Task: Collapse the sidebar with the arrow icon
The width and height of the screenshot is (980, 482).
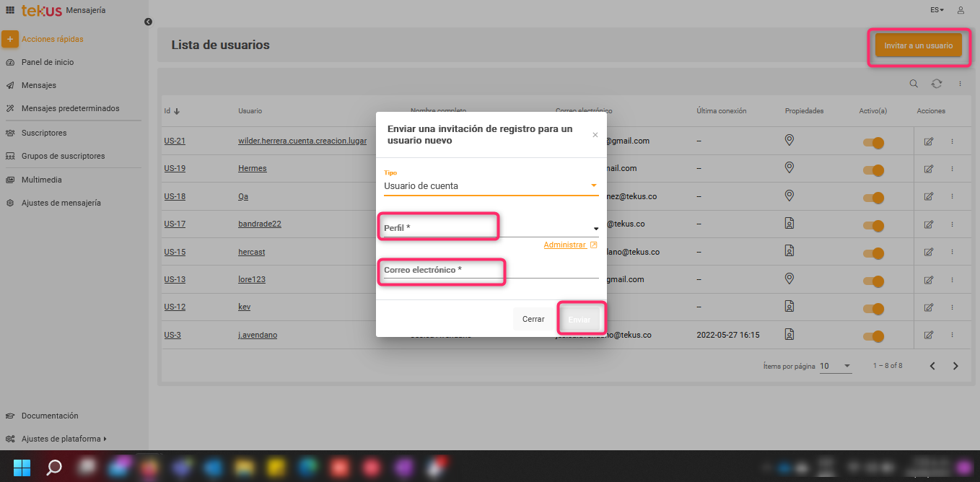Action: pyautogui.click(x=148, y=22)
